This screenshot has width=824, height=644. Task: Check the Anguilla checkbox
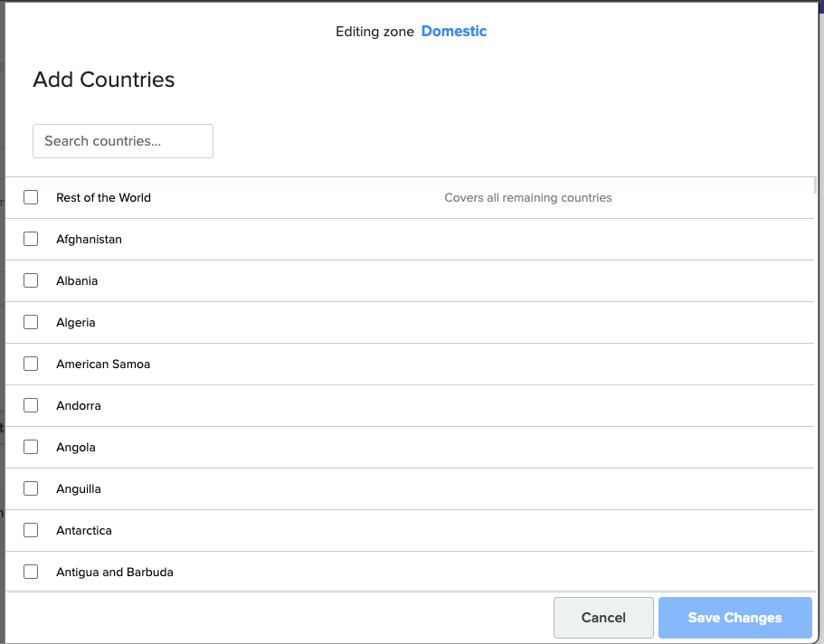pos(31,488)
